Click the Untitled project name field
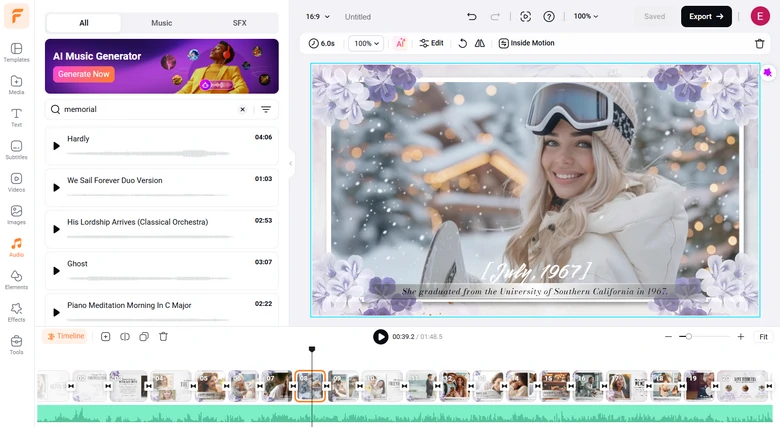Viewport: 780px width, 427px height. coord(358,16)
